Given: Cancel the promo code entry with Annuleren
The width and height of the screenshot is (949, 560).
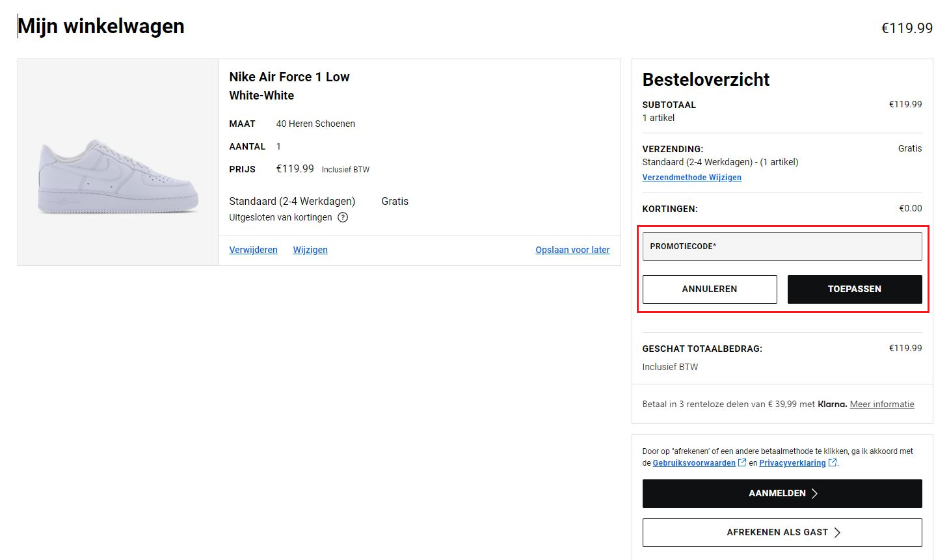Looking at the screenshot, I should (x=709, y=289).
